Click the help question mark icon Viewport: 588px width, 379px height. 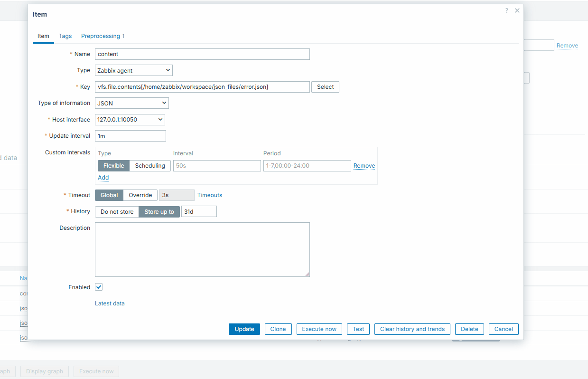click(x=507, y=10)
